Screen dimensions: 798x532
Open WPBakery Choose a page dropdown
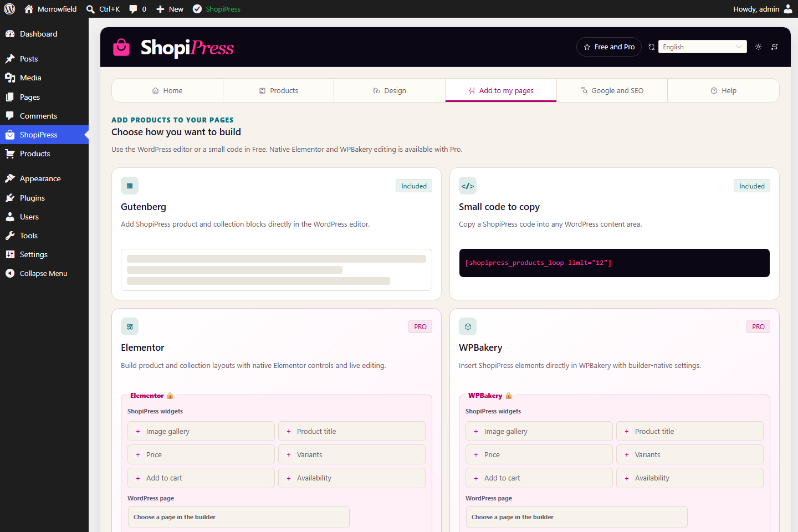point(577,517)
